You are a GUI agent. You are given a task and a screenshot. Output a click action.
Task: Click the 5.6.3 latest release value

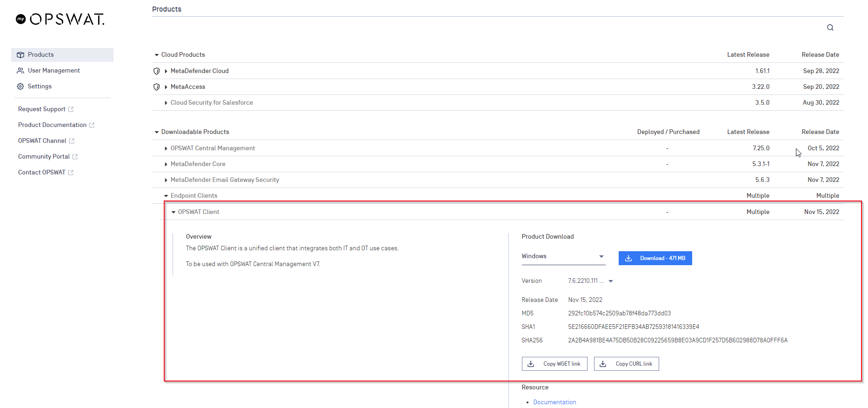[762, 180]
